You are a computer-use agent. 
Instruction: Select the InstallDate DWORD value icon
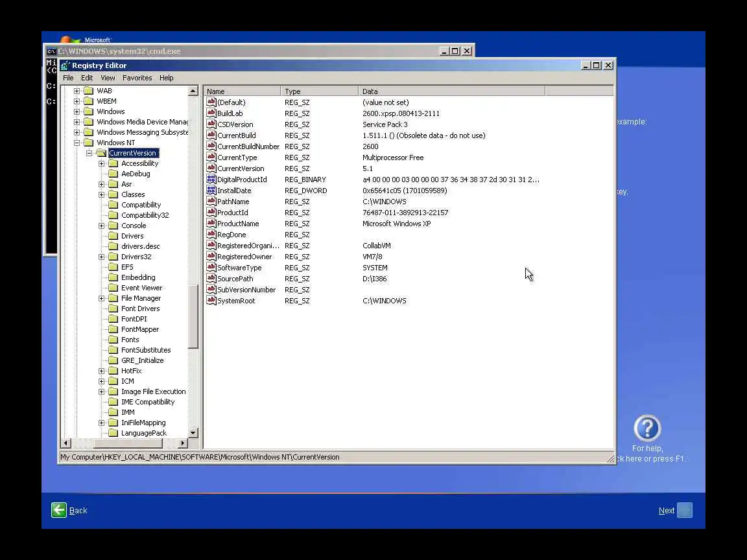(x=211, y=190)
